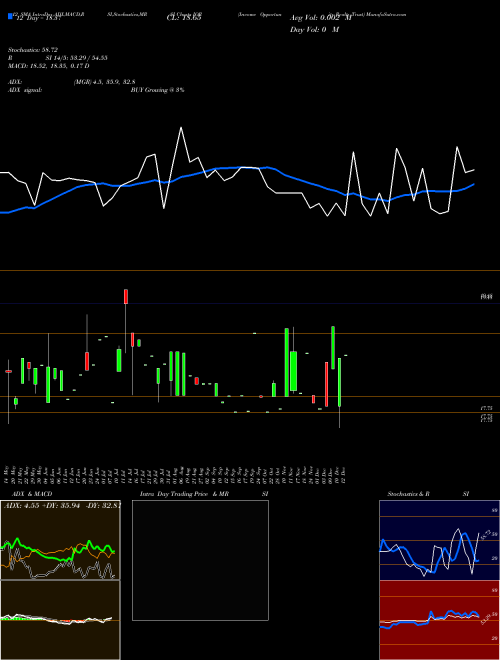This screenshot has width=500, height=660.
Task: Click the 'MACD: 18.52, 18.35, 0.17 D' line
Action: click(x=48, y=66)
